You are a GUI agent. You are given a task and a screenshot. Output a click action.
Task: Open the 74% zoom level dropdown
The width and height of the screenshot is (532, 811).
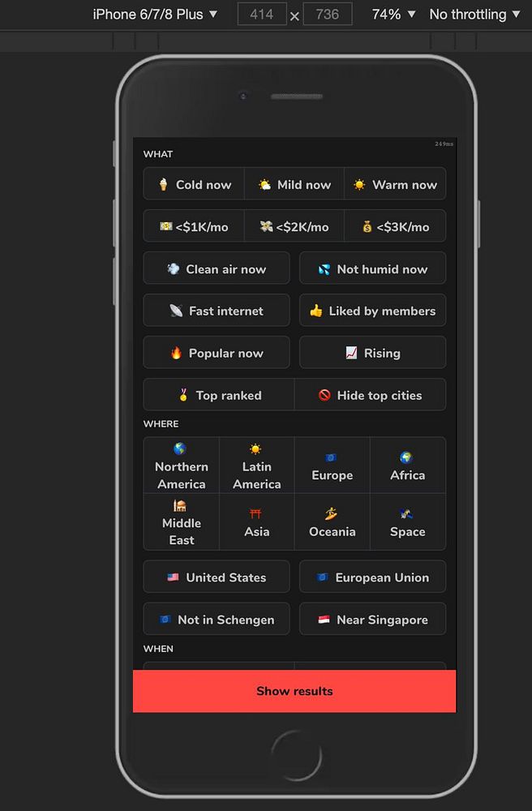point(393,15)
